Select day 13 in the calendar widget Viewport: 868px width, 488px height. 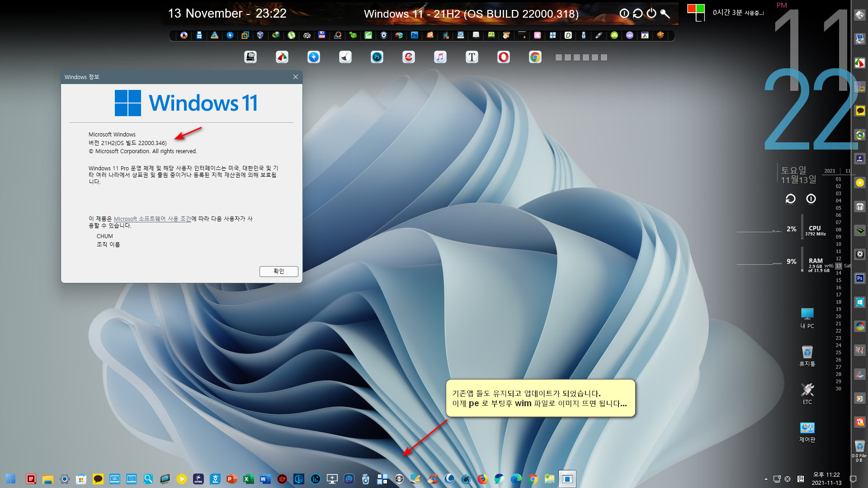pos(839,266)
